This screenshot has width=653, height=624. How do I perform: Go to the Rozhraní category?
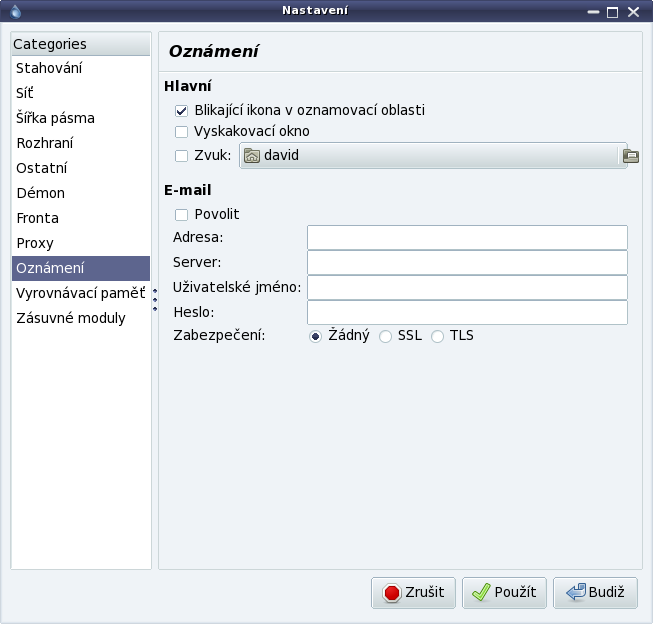pyautogui.click(x=81, y=143)
